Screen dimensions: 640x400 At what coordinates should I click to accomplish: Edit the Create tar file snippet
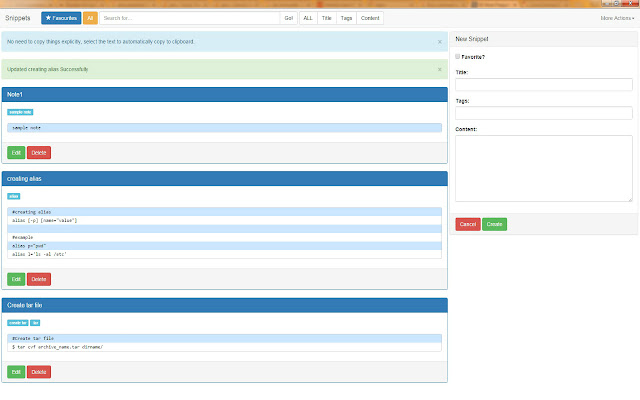[x=16, y=372]
